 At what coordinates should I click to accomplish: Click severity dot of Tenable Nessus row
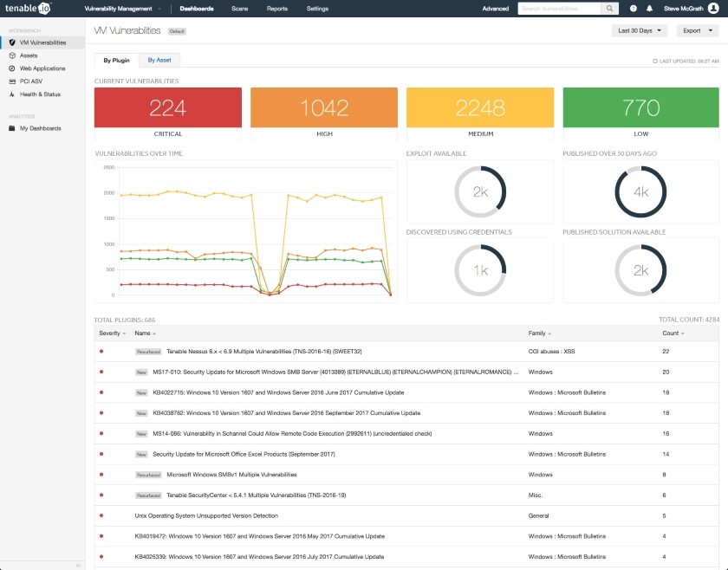pyautogui.click(x=101, y=352)
